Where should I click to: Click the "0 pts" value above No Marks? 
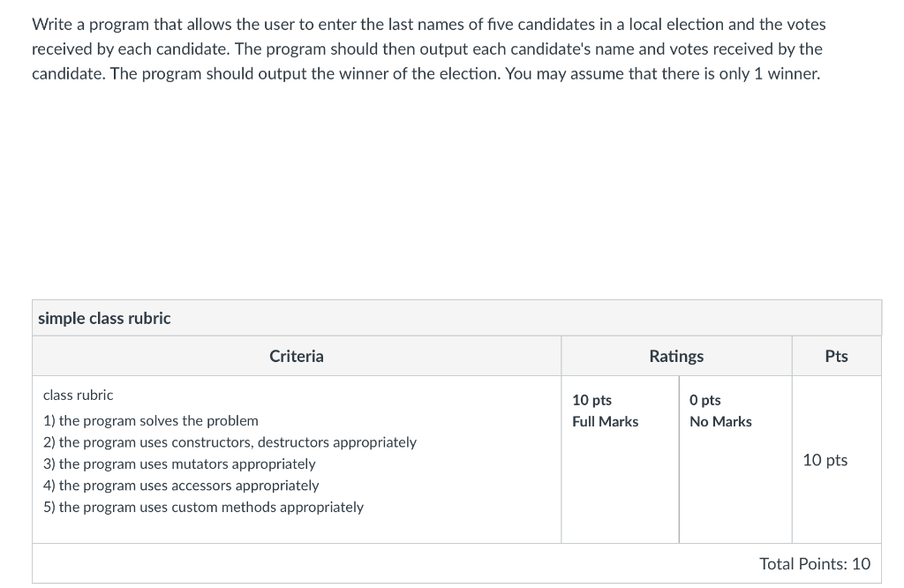click(x=704, y=400)
